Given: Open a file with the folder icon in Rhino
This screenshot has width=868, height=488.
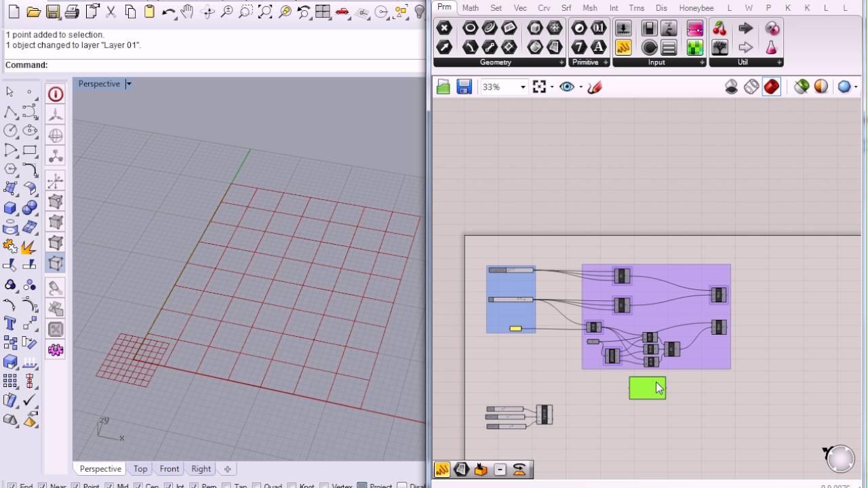Looking at the screenshot, I should (x=33, y=12).
